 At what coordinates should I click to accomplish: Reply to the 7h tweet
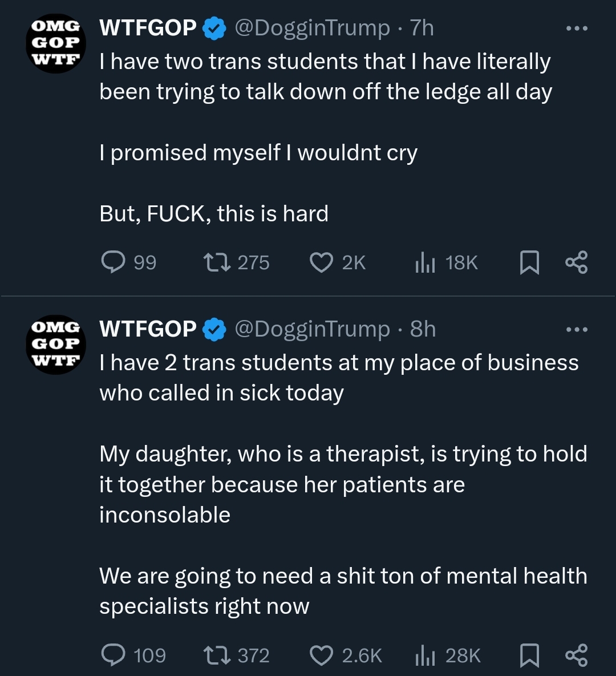[x=113, y=262]
